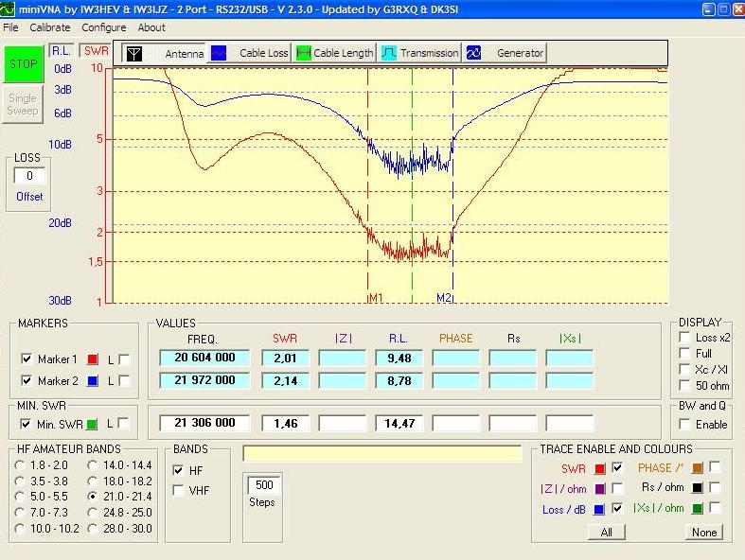
Task: Open the Calibrate menu
Action: pos(49,27)
